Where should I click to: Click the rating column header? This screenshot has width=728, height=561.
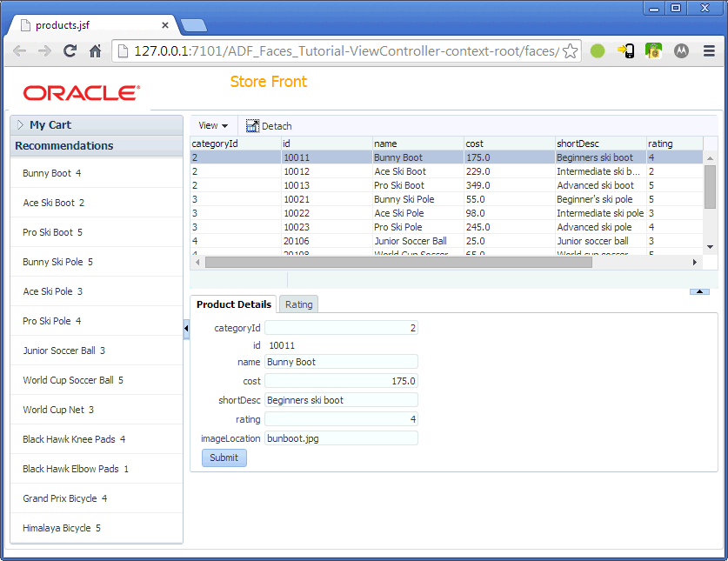coord(675,144)
